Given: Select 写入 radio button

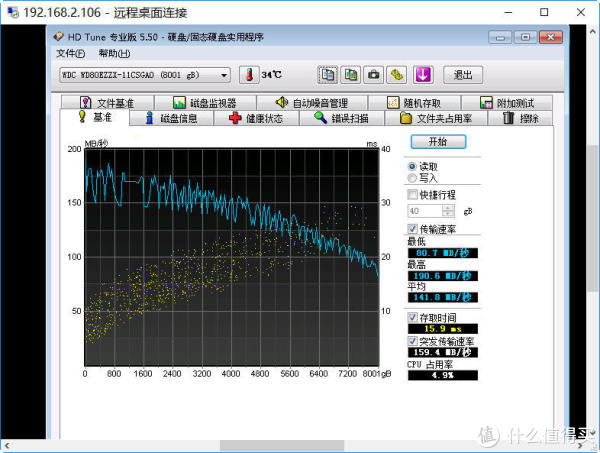Looking at the screenshot, I should pos(412,178).
